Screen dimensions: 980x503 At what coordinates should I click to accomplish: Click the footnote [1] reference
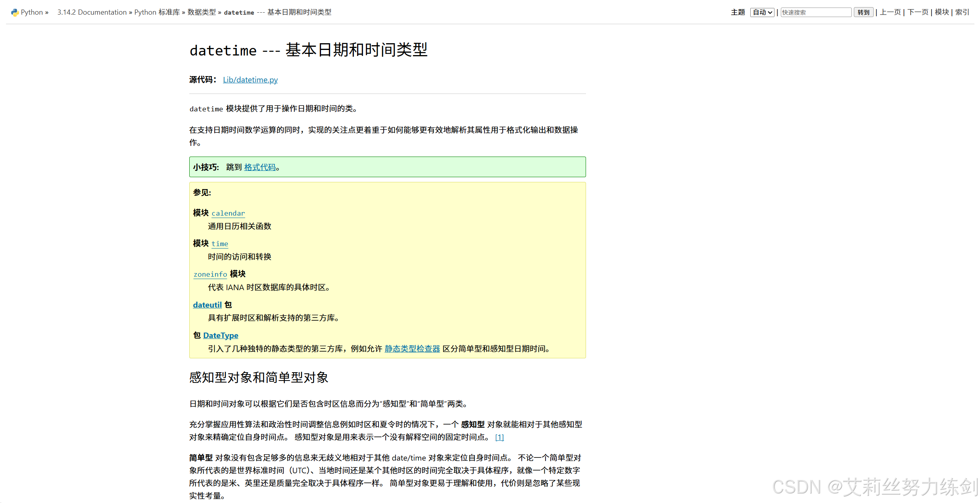pyautogui.click(x=499, y=437)
